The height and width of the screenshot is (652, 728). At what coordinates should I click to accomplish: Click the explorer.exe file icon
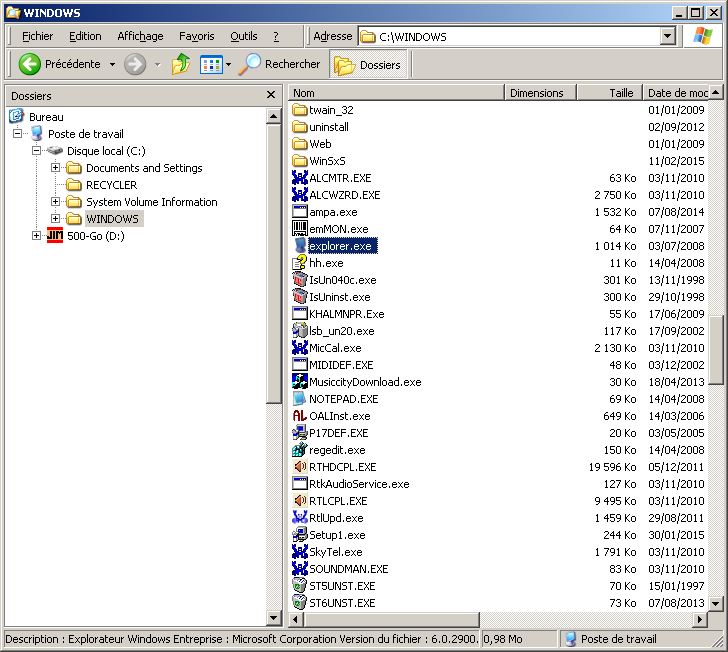tap(300, 246)
